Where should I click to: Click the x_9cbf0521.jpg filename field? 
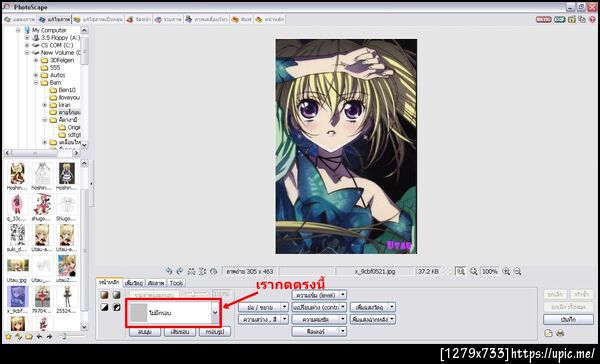[x=375, y=271]
